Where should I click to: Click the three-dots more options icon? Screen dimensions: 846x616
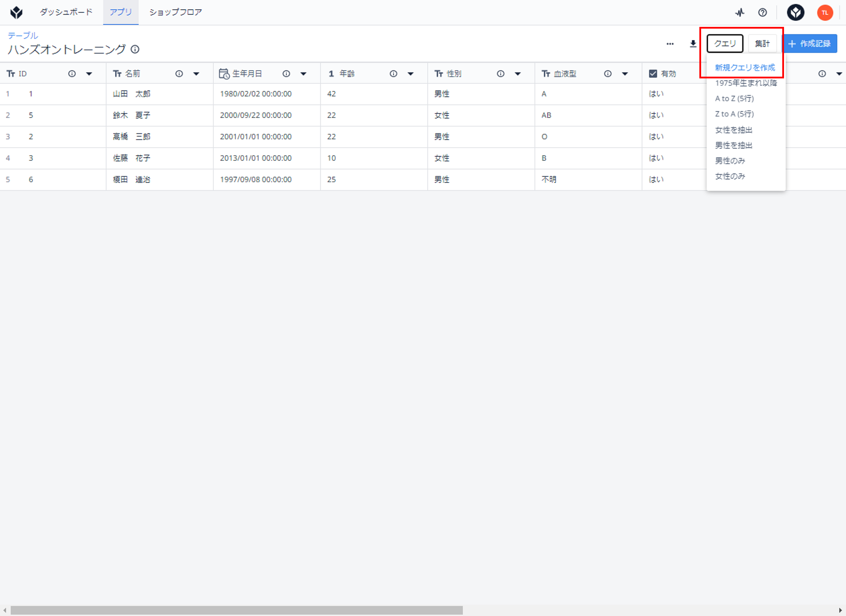670,44
